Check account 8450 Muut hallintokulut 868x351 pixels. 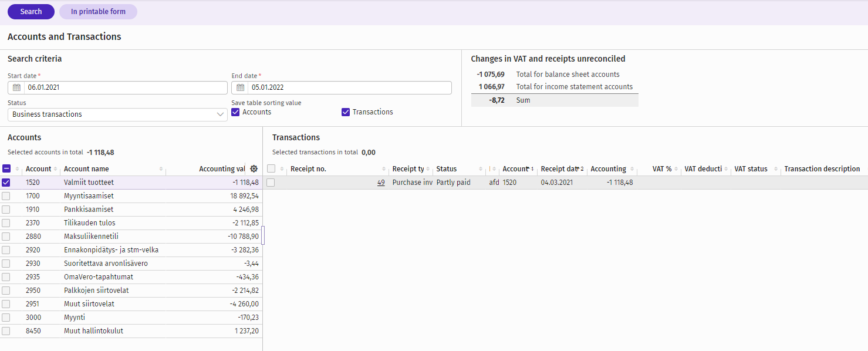coord(6,331)
